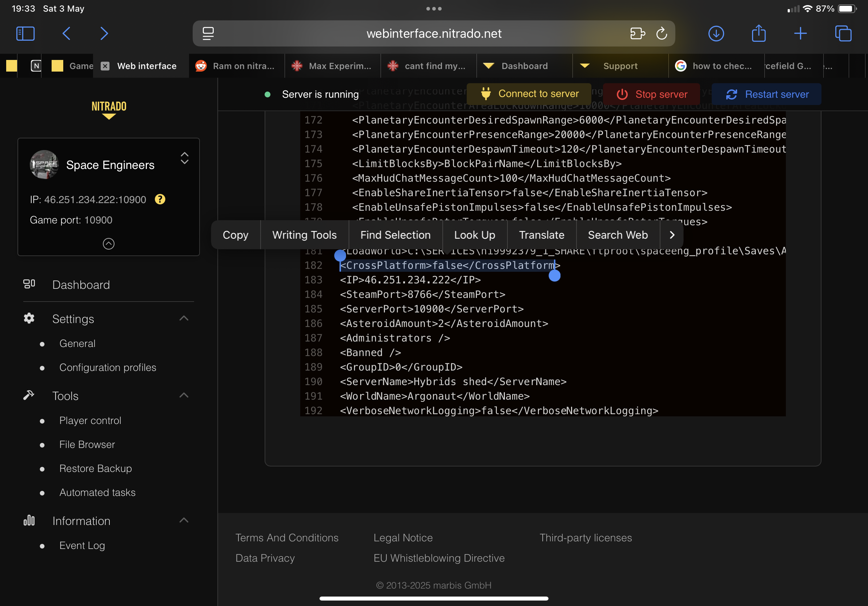Open Automated tasks
Image resolution: width=868 pixels, height=606 pixels.
point(97,492)
